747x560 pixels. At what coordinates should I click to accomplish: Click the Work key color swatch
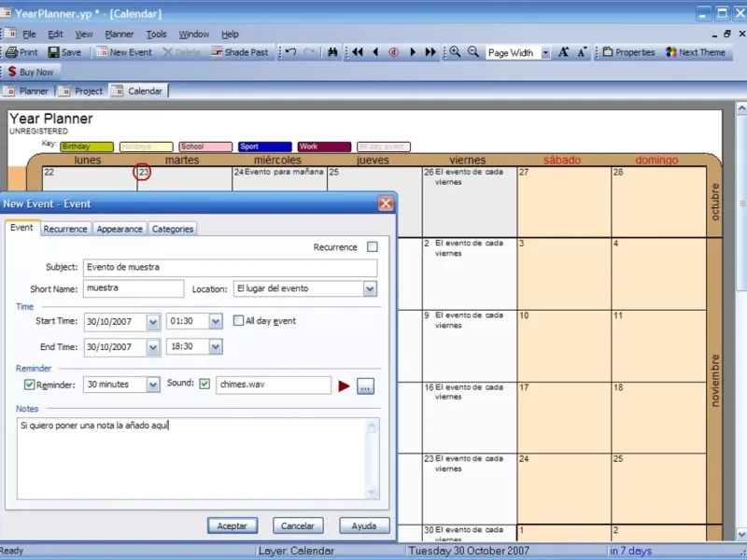tap(324, 147)
